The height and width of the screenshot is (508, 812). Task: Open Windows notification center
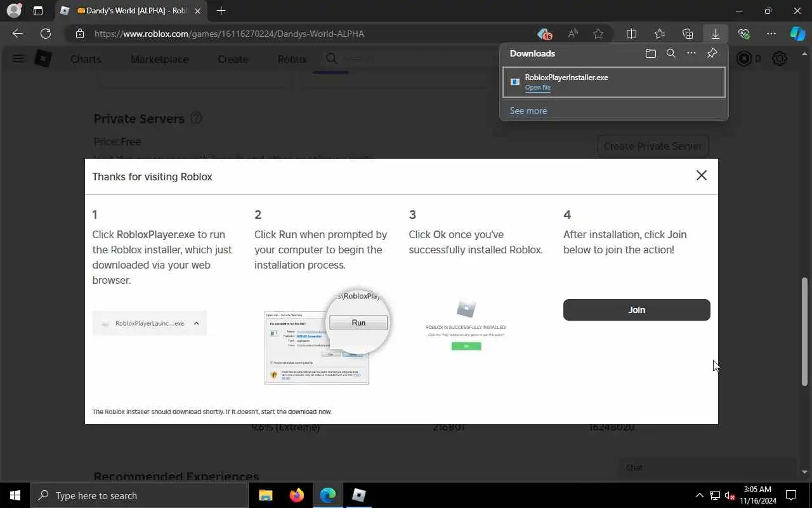pyautogui.click(x=791, y=495)
